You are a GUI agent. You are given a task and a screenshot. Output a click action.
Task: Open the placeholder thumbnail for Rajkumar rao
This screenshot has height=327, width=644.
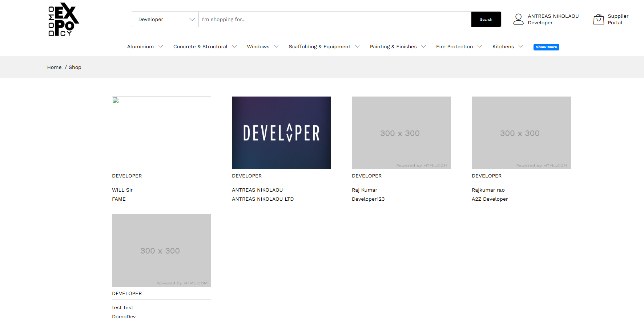[521, 133]
